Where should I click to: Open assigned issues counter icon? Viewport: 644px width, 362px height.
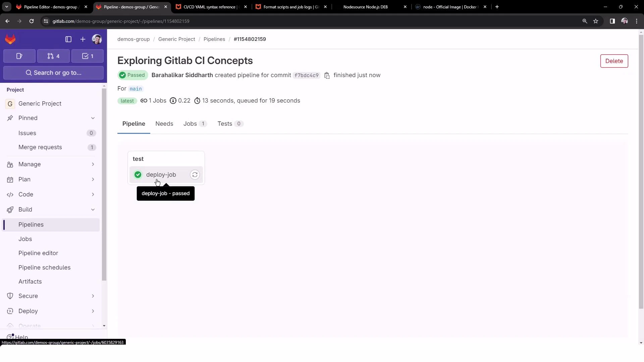(19, 56)
